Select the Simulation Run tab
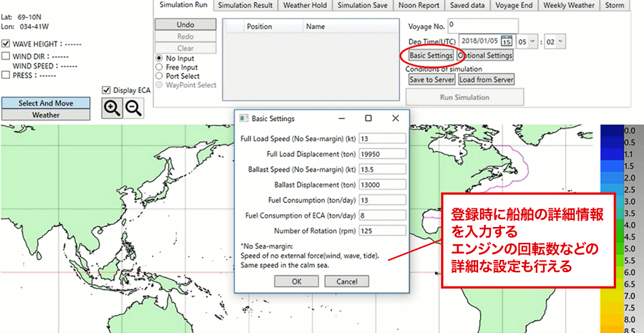This screenshot has width=644, height=333. (183, 5)
